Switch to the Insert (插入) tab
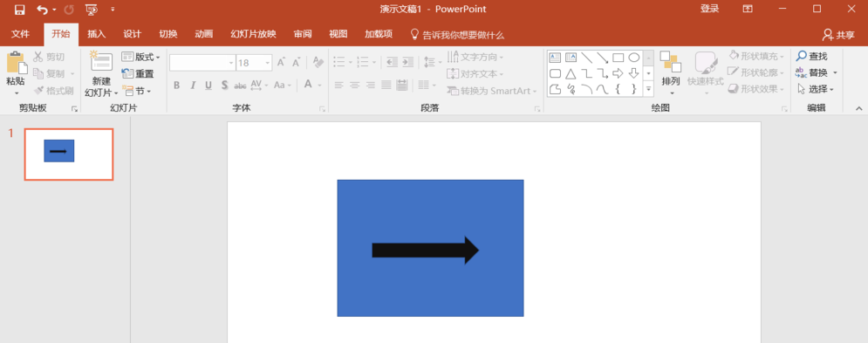The image size is (868, 343). tap(96, 34)
